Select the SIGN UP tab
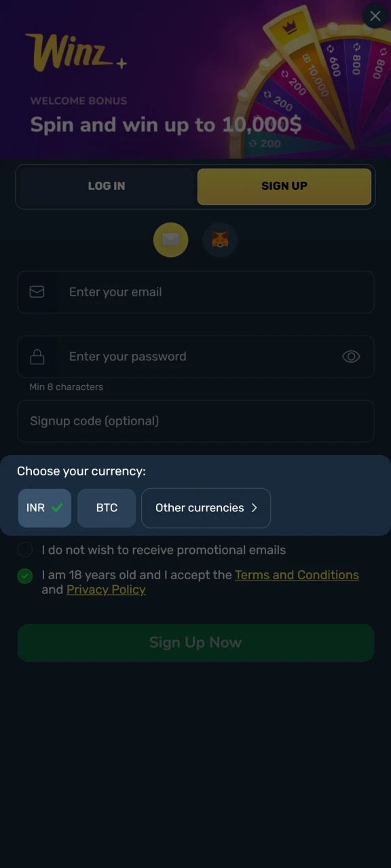 [284, 185]
